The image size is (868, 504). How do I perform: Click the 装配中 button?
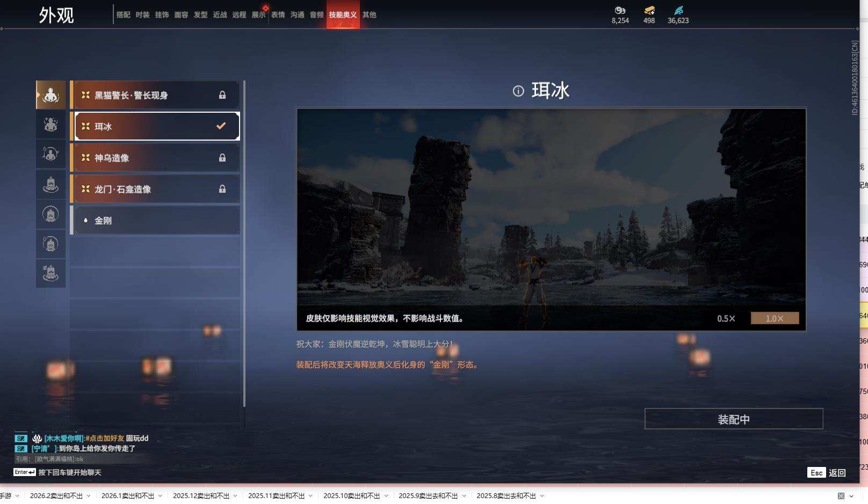click(x=735, y=419)
